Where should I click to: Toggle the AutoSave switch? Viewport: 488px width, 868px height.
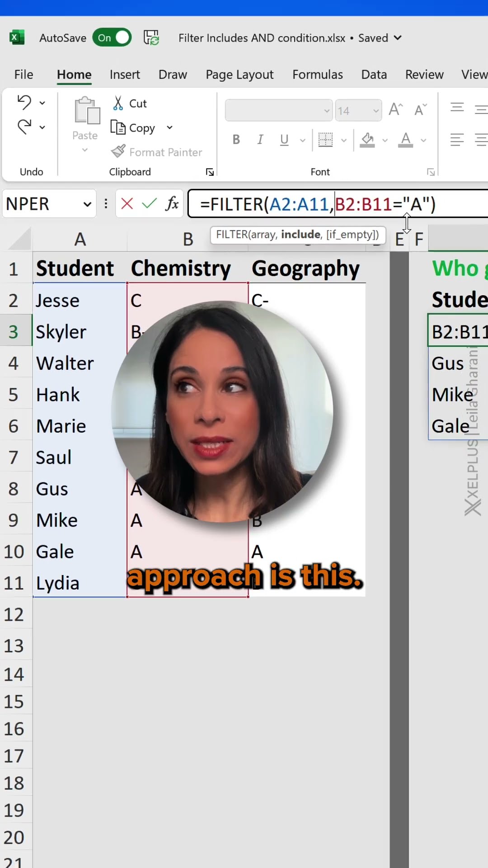(112, 38)
